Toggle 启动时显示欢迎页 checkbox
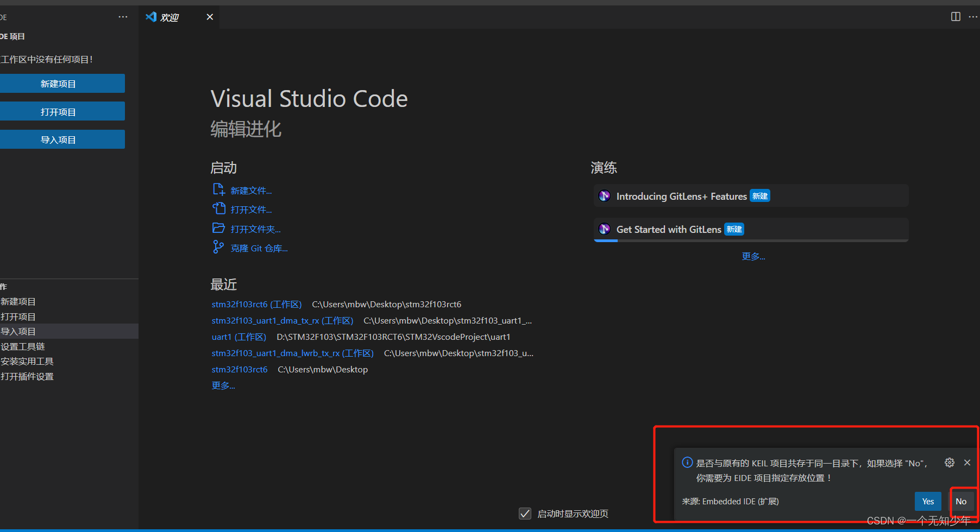 tap(525, 514)
